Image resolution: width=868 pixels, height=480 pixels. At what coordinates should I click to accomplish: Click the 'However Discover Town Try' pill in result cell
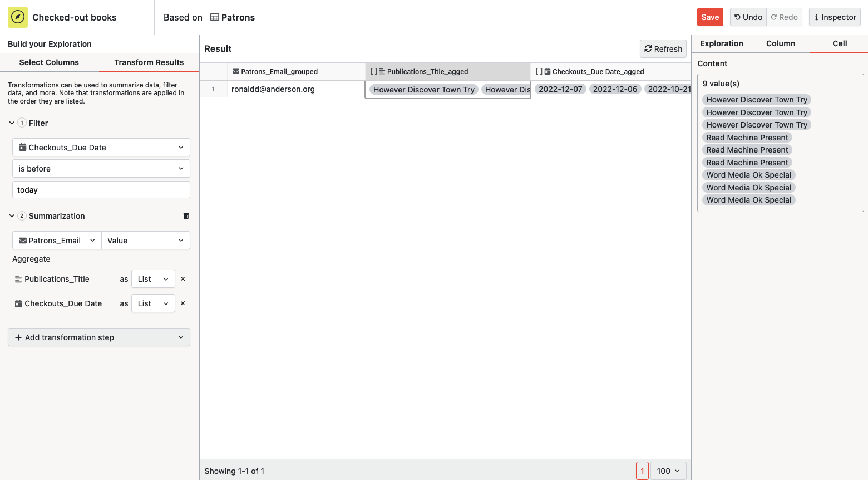click(424, 90)
